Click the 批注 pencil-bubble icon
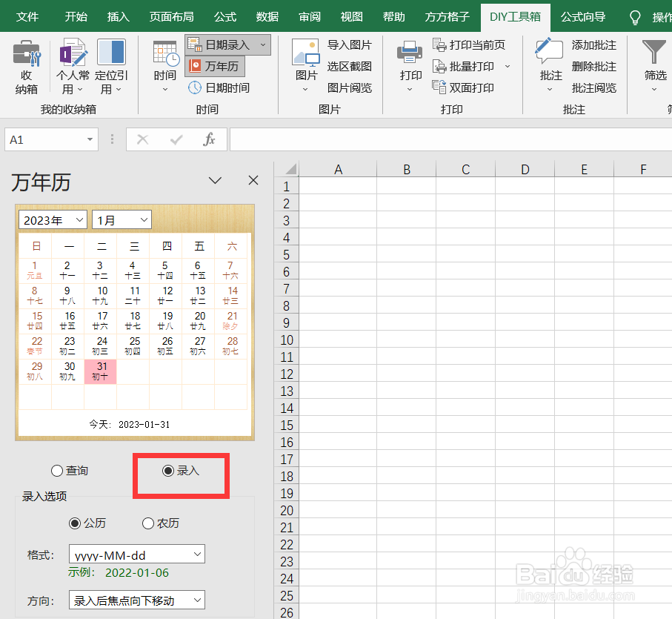Image resolution: width=672 pixels, height=619 pixels. pos(549,51)
